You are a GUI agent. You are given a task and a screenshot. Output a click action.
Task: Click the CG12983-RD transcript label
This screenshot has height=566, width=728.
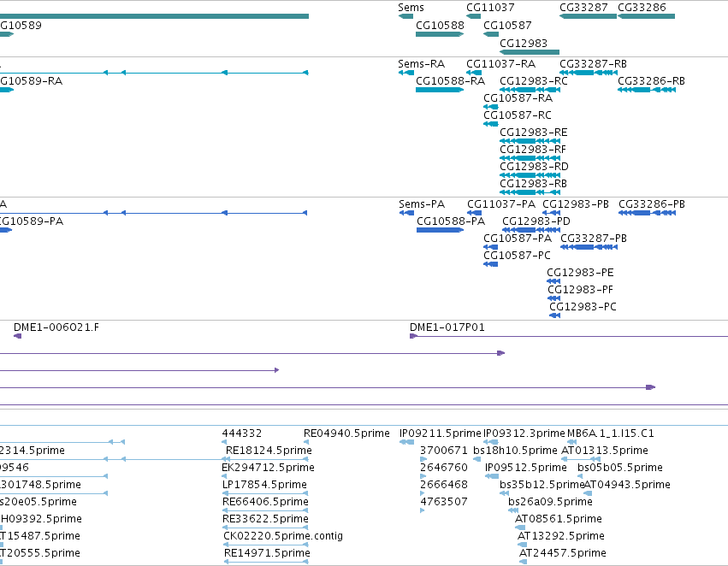click(x=534, y=167)
